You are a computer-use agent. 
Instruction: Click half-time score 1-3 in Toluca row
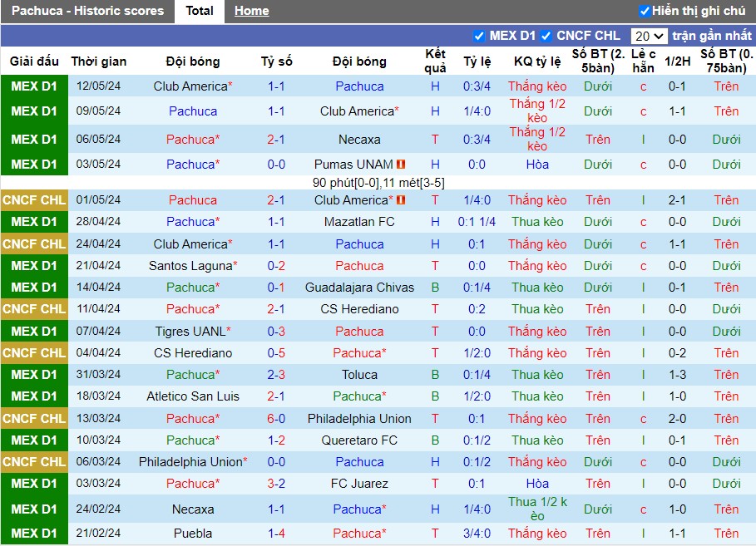click(678, 375)
